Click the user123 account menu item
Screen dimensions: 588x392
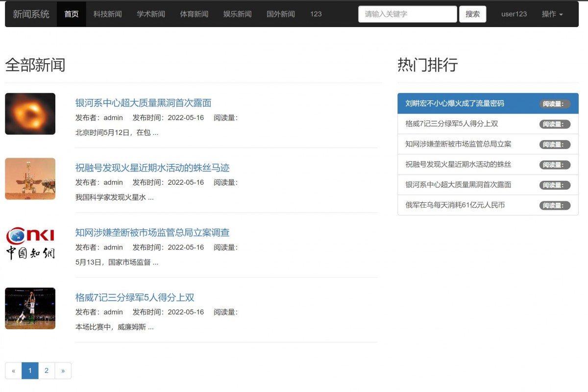click(x=514, y=14)
